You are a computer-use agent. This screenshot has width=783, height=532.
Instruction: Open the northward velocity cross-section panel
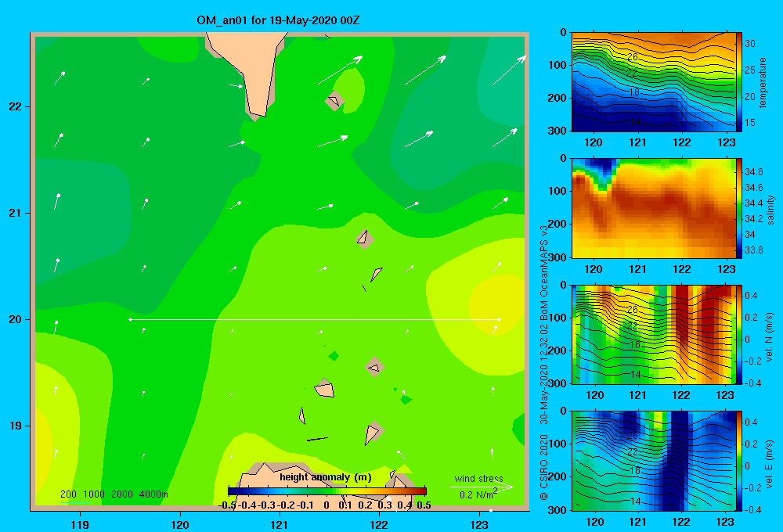(654, 334)
